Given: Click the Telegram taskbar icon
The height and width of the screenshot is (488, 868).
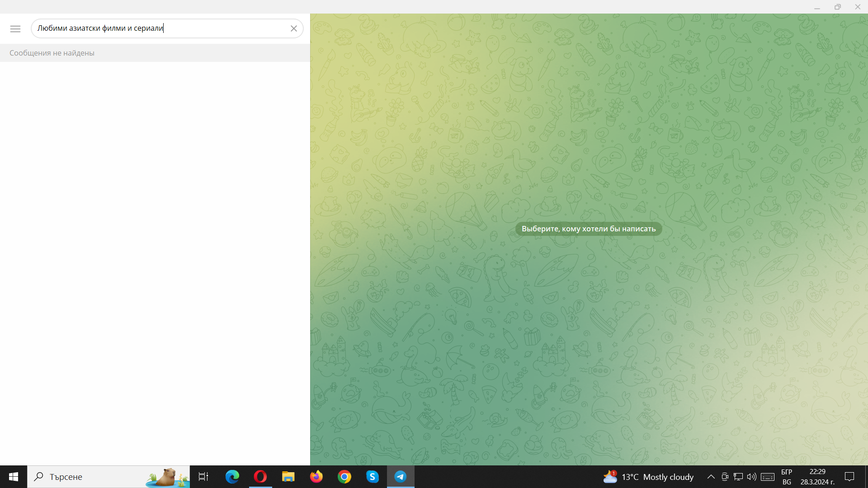Looking at the screenshot, I should 401,477.
